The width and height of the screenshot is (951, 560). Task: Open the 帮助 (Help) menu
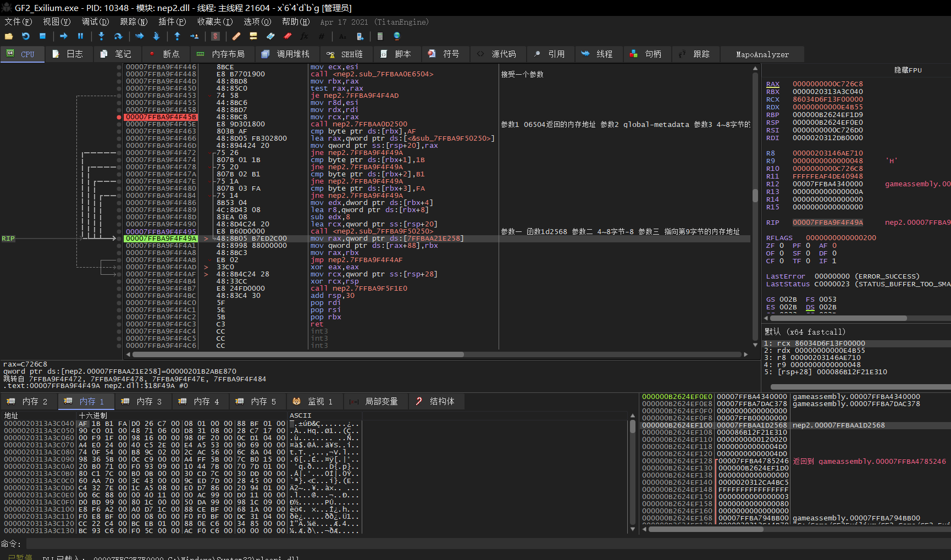point(296,22)
